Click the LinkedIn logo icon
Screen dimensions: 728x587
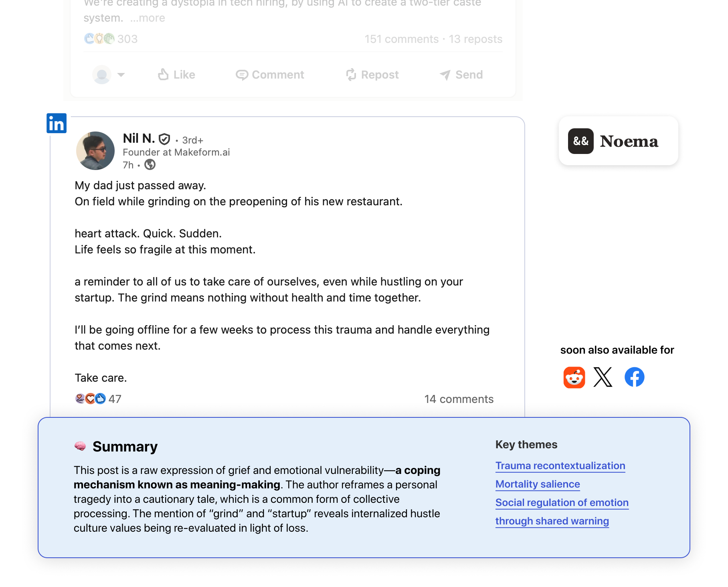56,123
